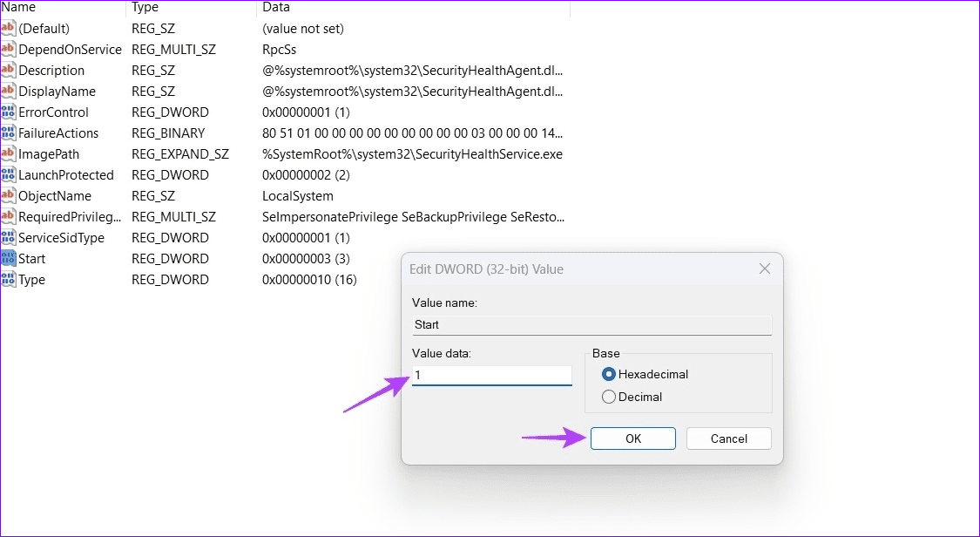Click the expandable string icon beside ImagePath
The image size is (980, 537).
(9, 153)
